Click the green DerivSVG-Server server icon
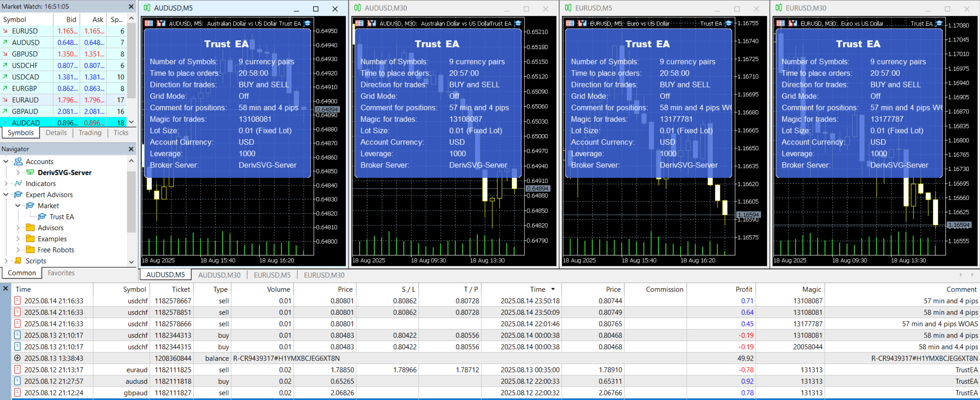This screenshot has width=980, height=400. [30, 172]
